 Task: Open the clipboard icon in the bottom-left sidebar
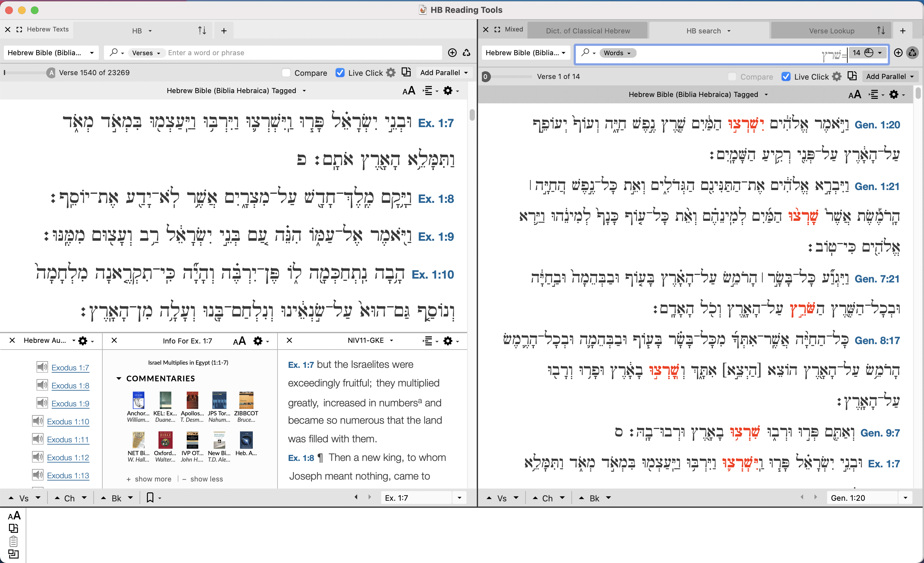pyautogui.click(x=14, y=541)
